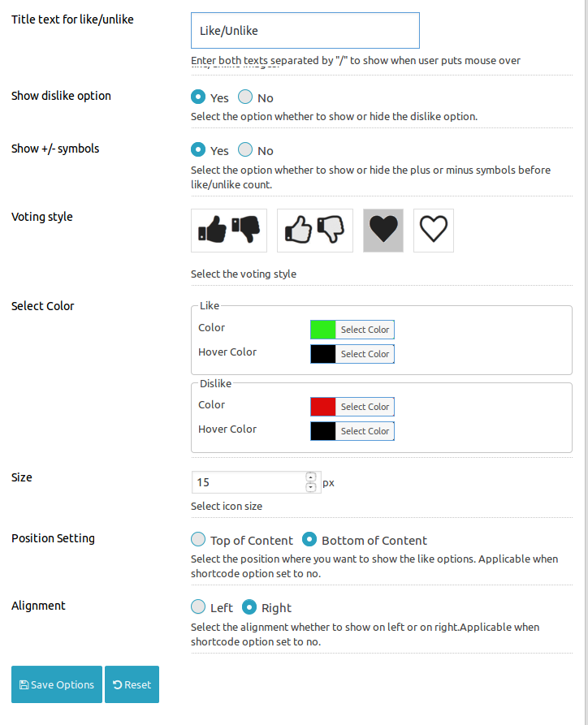This screenshot has height=725, width=588.
Task: Click the red Dislike color swatch
Action: [323, 407]
